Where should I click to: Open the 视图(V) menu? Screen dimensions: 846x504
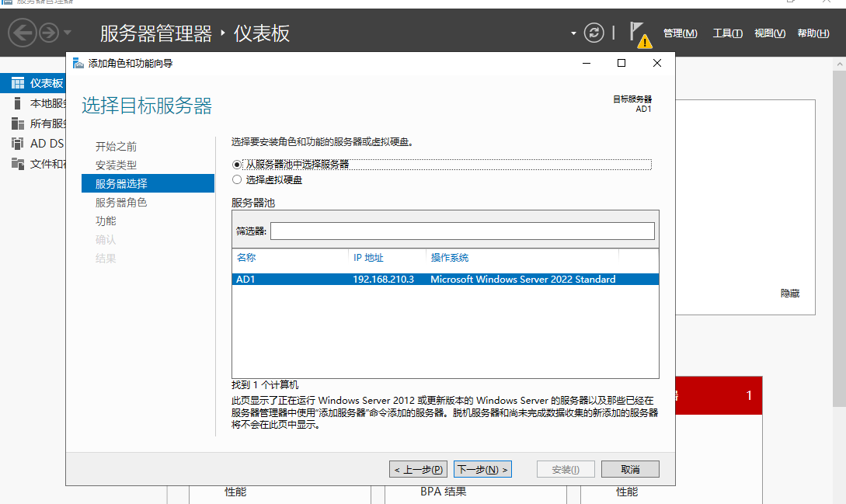(x=770, y=33)
